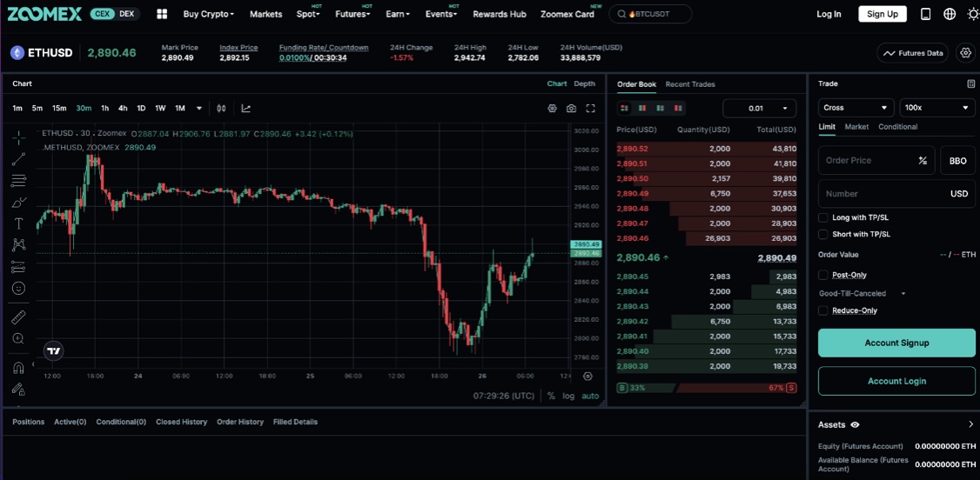Click the apps grid icon in header
Screen dimensions: 980x480
coord(162,14)
